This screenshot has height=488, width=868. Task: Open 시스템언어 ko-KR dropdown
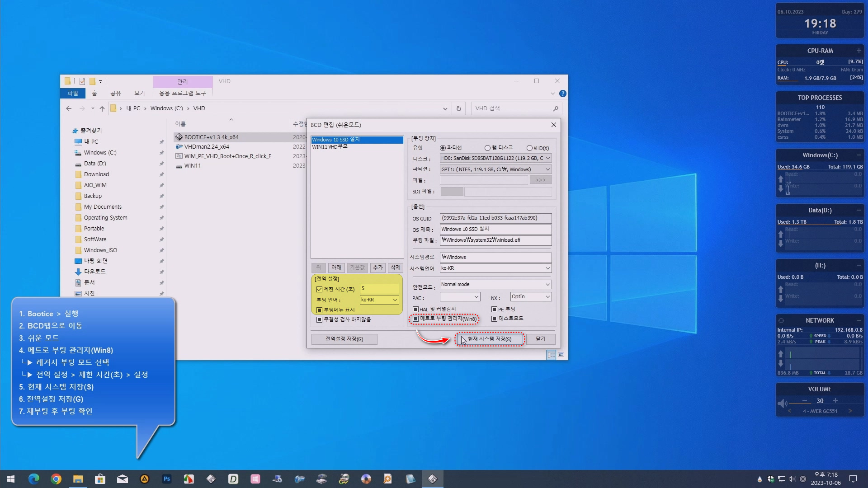[495, 268]
